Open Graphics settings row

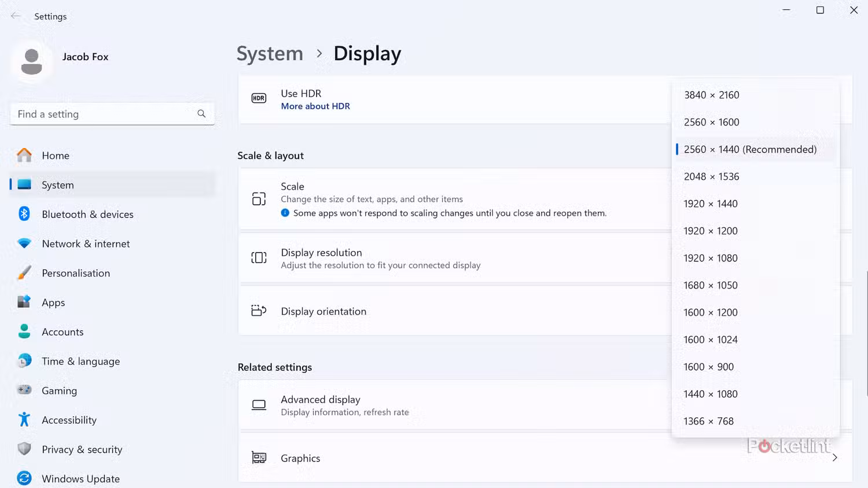point(545,458)
